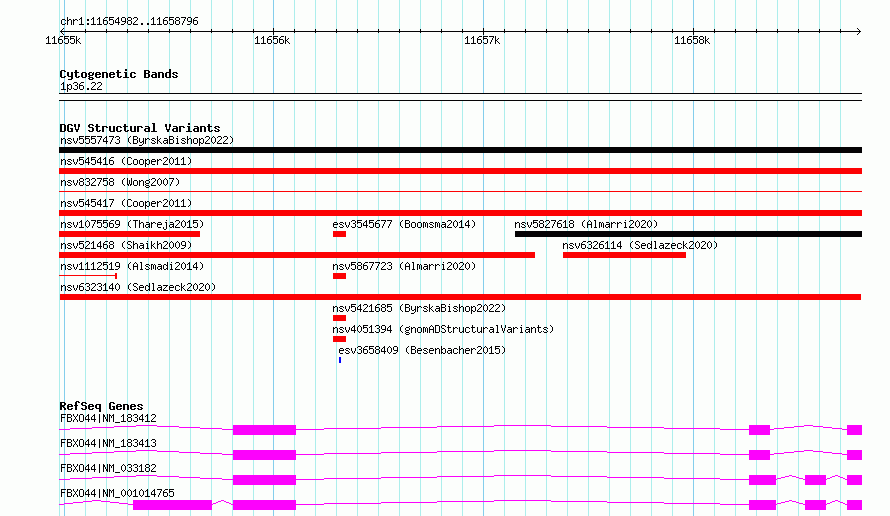Click the 11658k ruler tick label
Viewport: 890px width, 516px height.
click(x=692, y=40)
